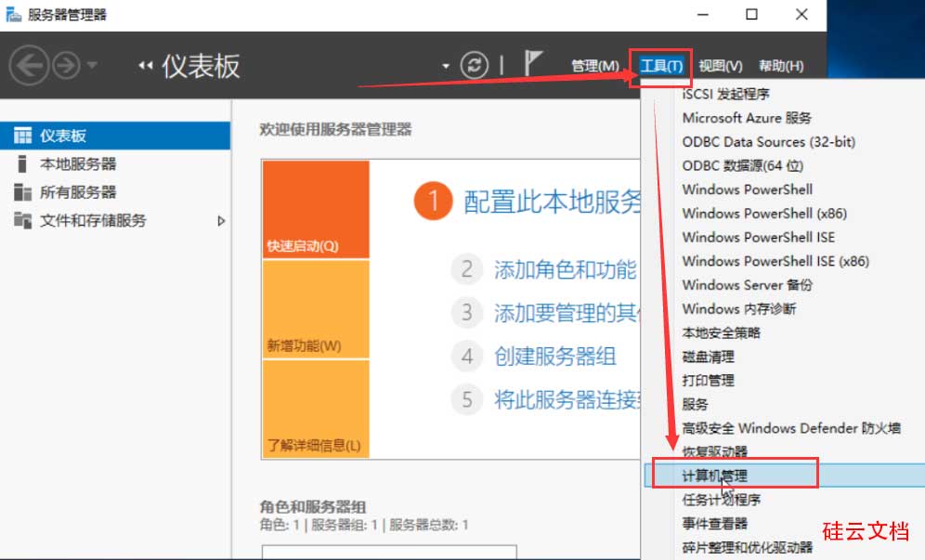This screenshot has height=560, width=925.
Task: Click the 所有服务器 sidebar icon
Action: pos(22,192)
